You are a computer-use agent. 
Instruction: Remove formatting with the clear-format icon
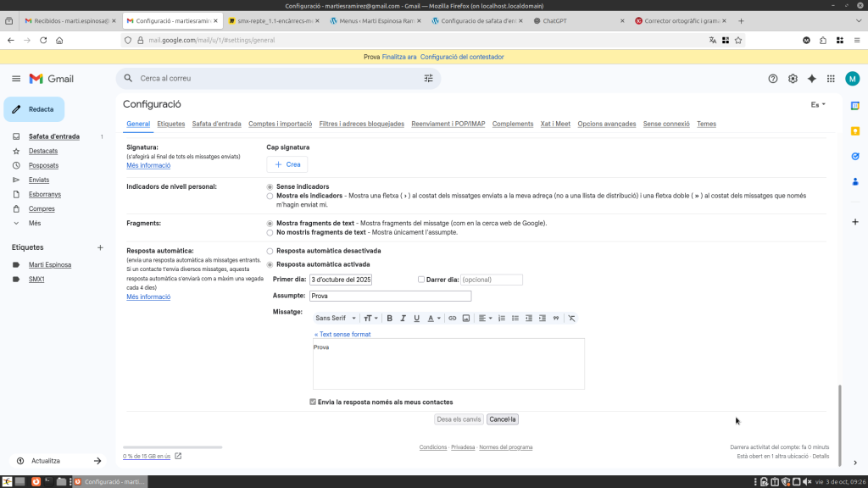click(571, 319)
